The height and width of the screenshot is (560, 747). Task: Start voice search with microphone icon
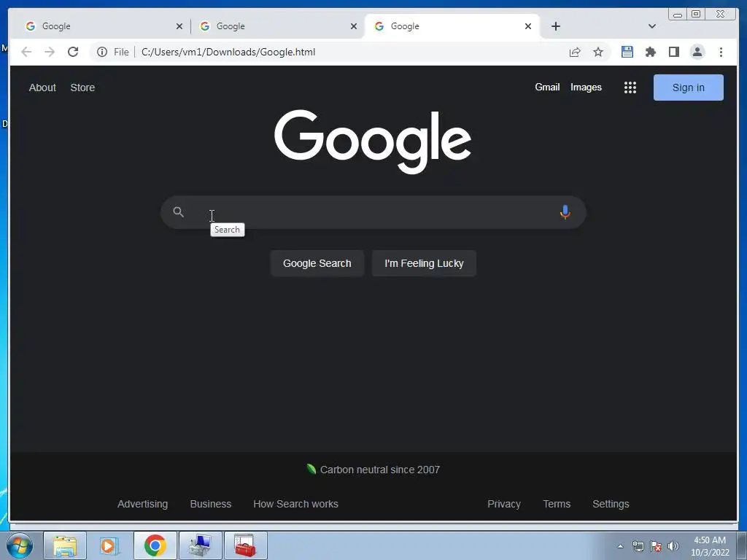[x=565, y=212]
